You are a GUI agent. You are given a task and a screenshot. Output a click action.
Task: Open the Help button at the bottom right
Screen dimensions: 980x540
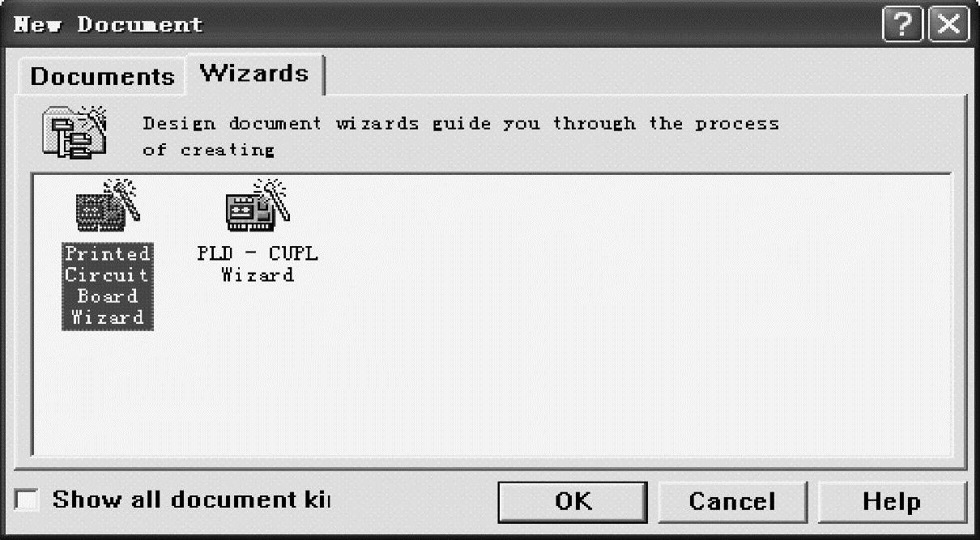coord(892,501)
